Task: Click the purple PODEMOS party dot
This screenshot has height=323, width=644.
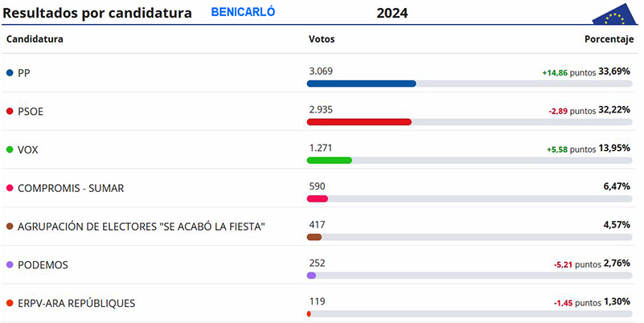Action: tap(10, 264)
